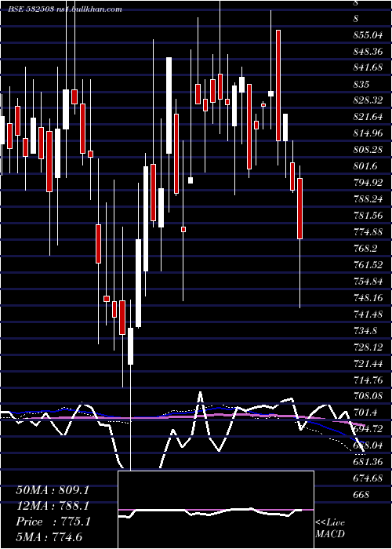Click the 668 price axis label
Image resolution: width=392 pixels, height=549 pixels.
tap(361, 494)
